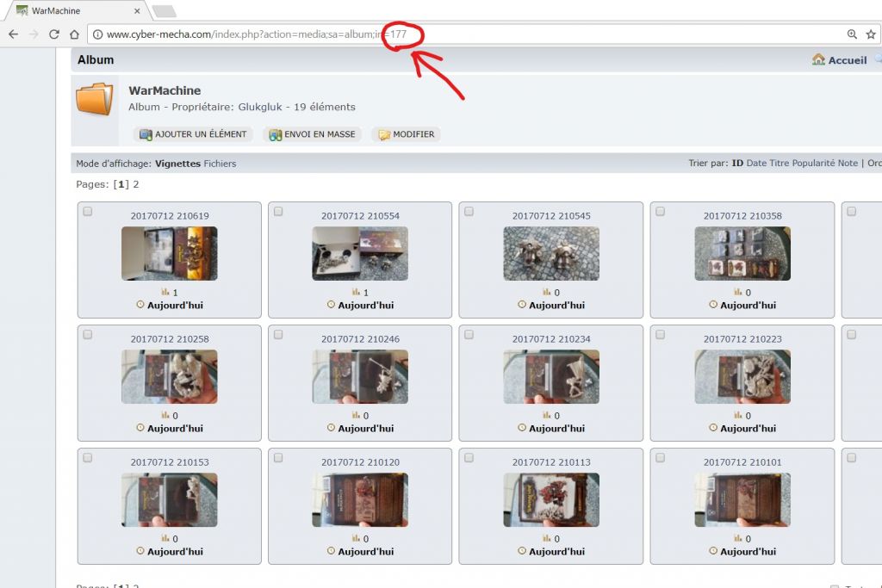Viewport: 882px width, 588px height.
Task: Tick checkbox for 20170712 210113
Action: [469, 458]
